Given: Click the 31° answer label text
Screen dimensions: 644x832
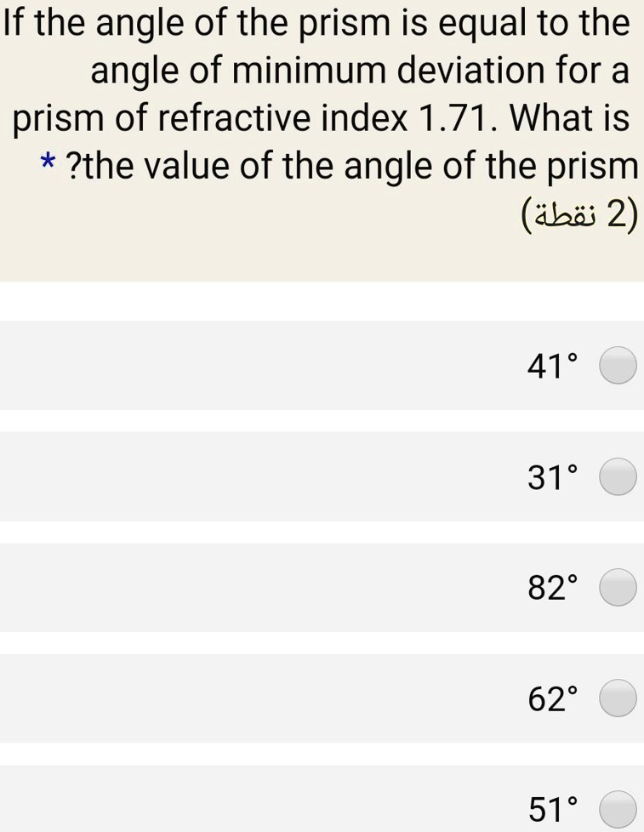Looking at the screenshot, I should [551, 477].
